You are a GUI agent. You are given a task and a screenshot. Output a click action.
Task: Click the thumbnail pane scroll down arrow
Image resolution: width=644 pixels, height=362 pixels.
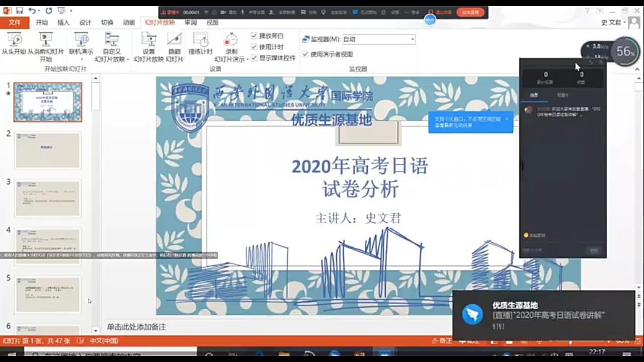[96, 330]
